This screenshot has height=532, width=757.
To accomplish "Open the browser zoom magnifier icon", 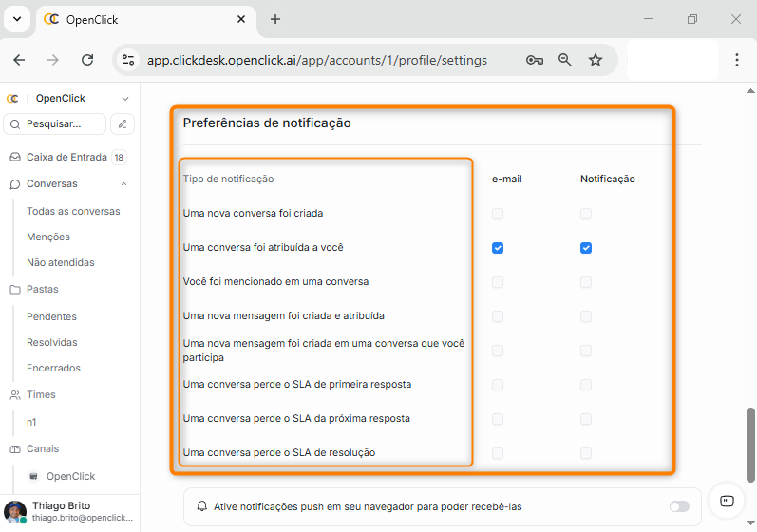I will (x=565, y=60).
